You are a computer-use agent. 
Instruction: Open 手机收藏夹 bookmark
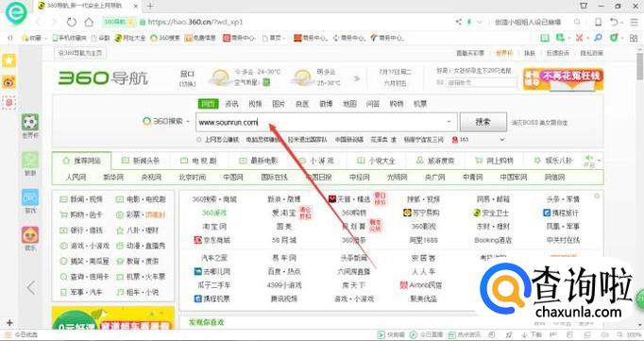(x=70, y=38)
